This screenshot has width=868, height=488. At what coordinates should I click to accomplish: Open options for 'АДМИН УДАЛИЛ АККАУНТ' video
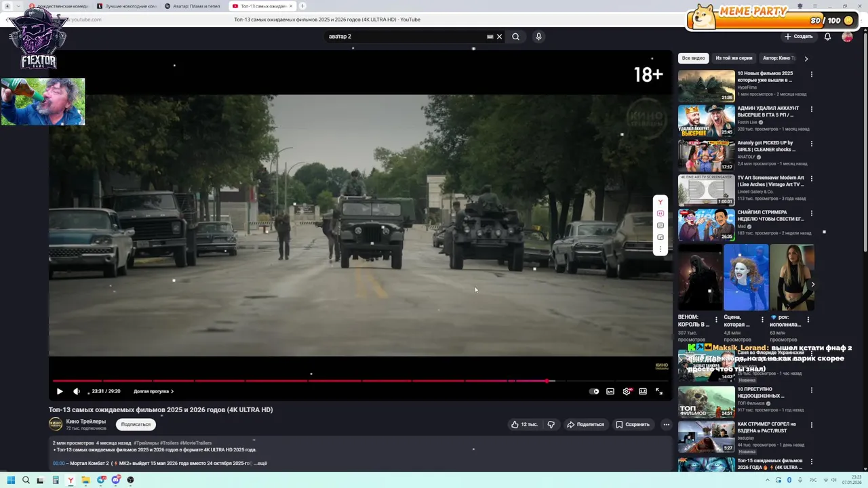click(811, 109)
